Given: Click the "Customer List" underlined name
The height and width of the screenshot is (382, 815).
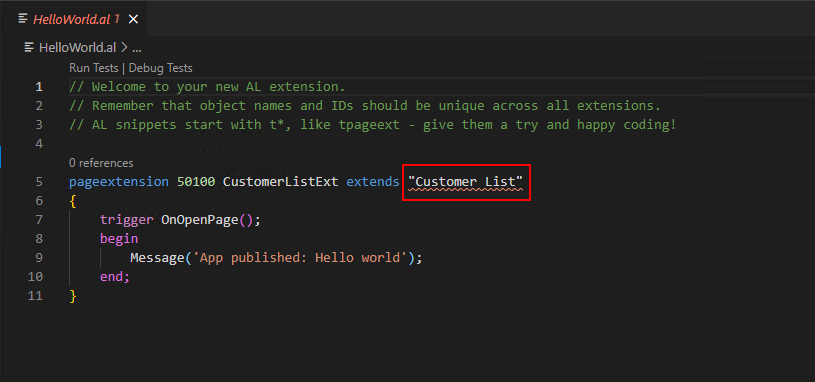Looking at the screenshot, I should tap(466, 182).
